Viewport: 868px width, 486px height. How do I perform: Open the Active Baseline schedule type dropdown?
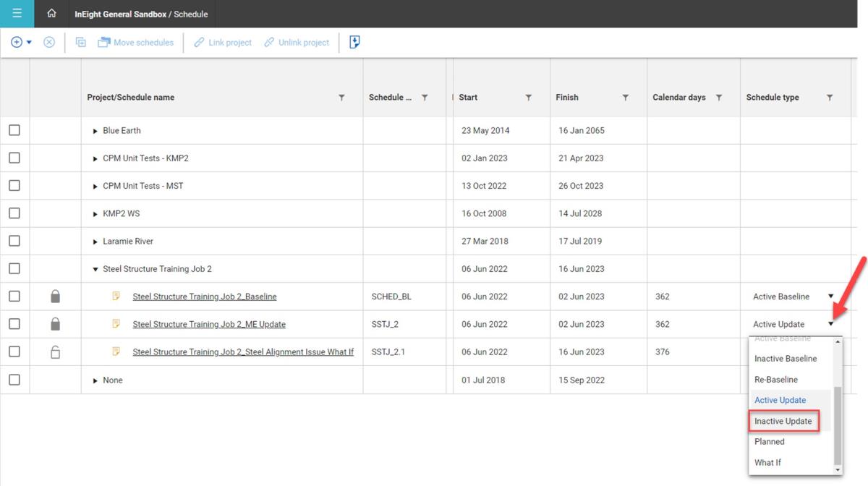(x=830, y=297)
